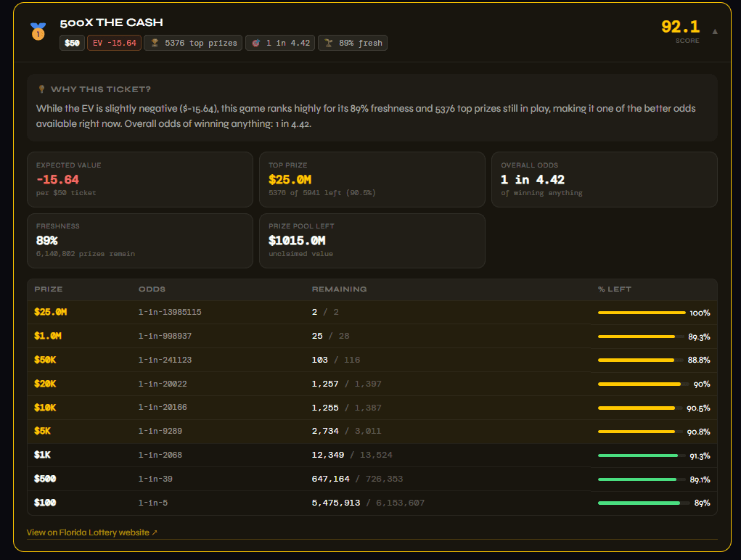Screen dimensions: 741x560
Task: Select the Expected Value stat card
Action: [139, 179]
